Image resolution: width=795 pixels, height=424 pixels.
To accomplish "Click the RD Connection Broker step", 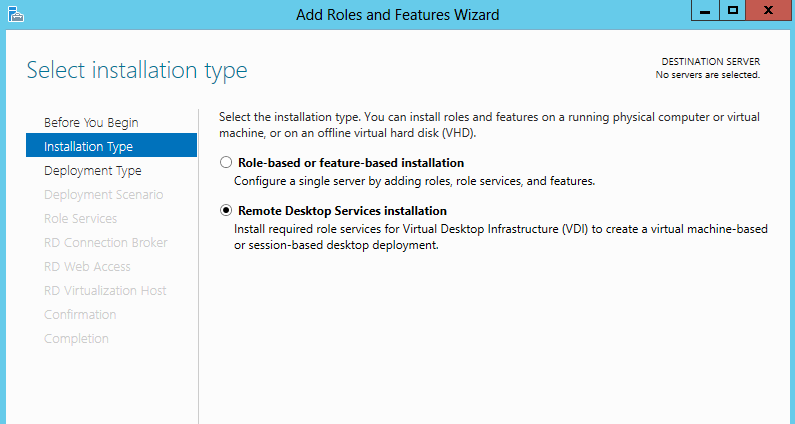I will 105,242.
